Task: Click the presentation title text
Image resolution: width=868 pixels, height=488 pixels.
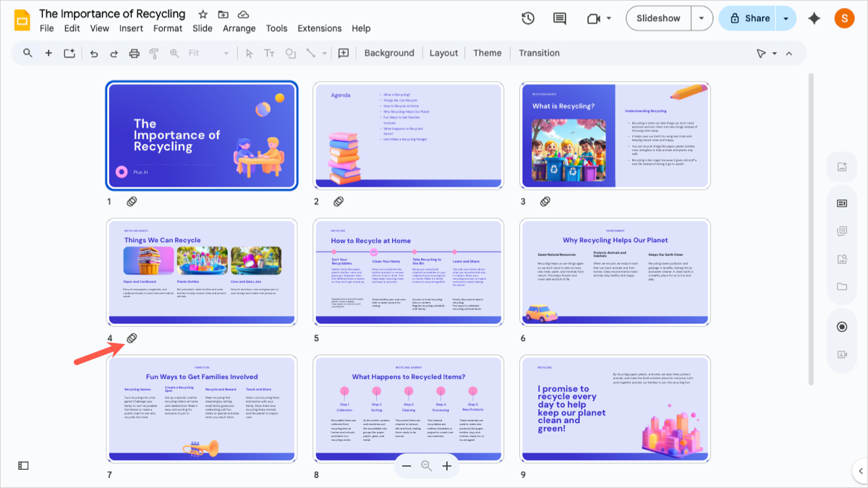Action: [x=112, y=14]
